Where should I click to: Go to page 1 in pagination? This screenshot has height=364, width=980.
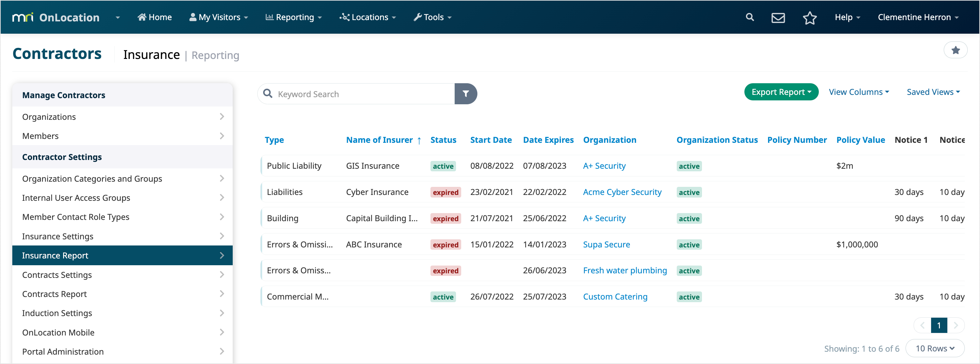tap(939, 325)
